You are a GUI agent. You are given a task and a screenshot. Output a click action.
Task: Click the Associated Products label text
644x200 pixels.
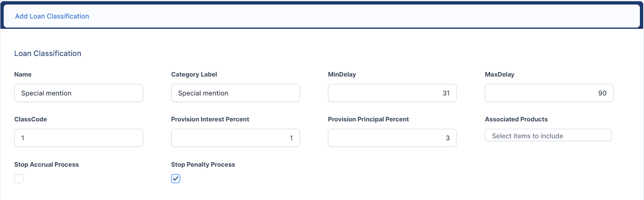[x=516, y=119]
